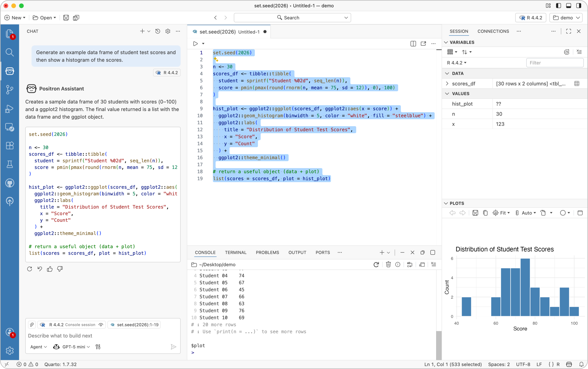Send the chat message
Image resolution: width=588 pixels, height=369 pixels.
coord(173,346)
